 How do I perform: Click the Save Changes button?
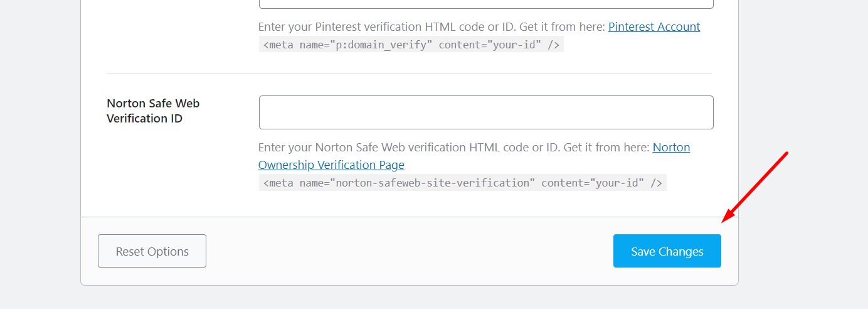click(x=667, y=251)
